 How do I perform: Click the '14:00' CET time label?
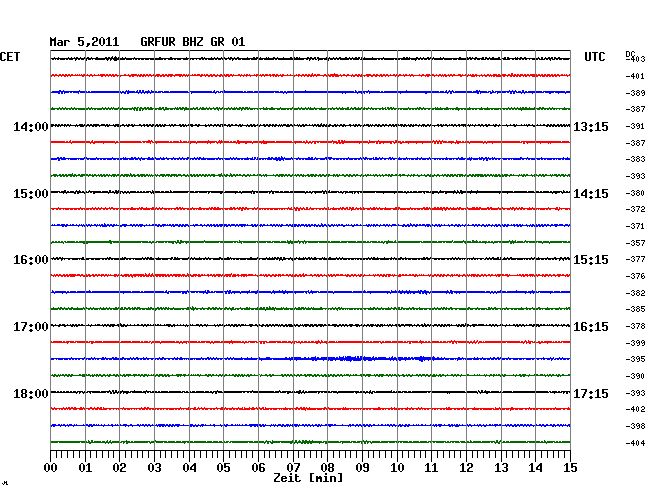tap(31, 126)
